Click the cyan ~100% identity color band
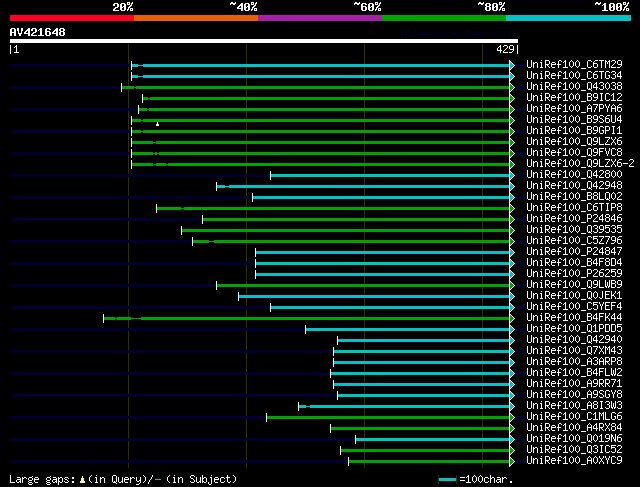The height and width of the screenshot is (487, 640). tap(568, 18)
